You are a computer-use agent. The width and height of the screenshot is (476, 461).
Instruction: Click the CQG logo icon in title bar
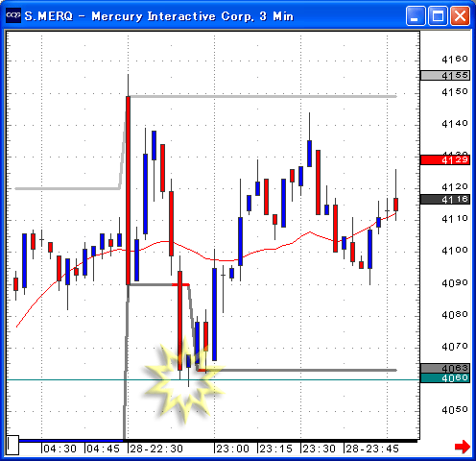click(13, 15)
